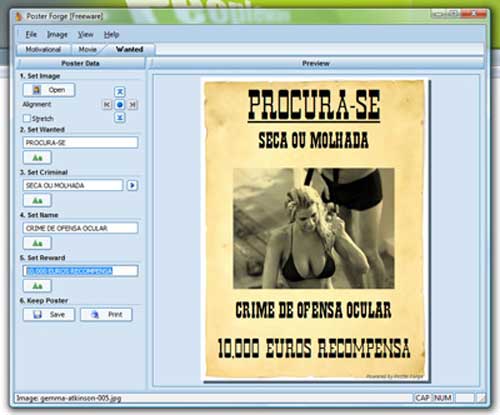Click the wanted poster preview photo
This screenshot has height=415, width=500.
(x=314, y=228)
